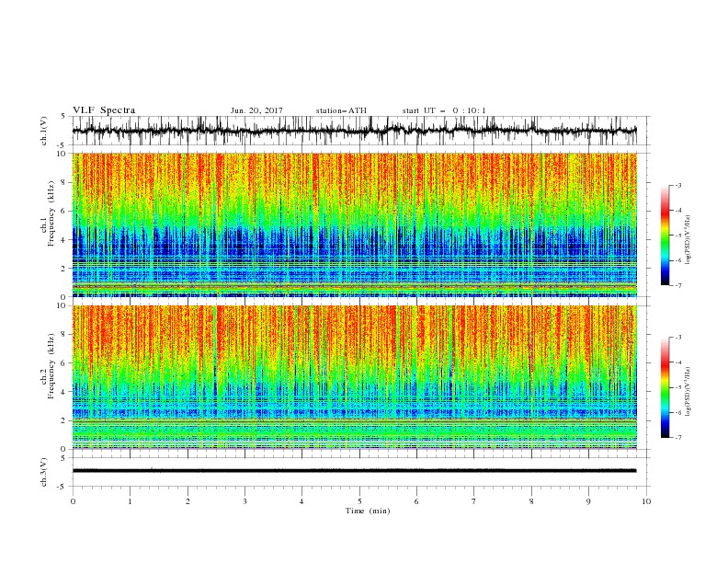Click the ch.1 spectrogram panel
This screenshot has width=728, height=563.
(355, 224)
